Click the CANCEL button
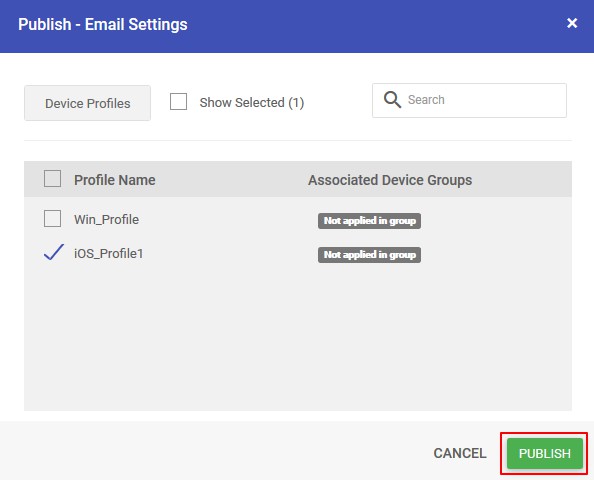The width and height of the screenshot is (594, 480). pyautogui.click(x=460, y=453)
